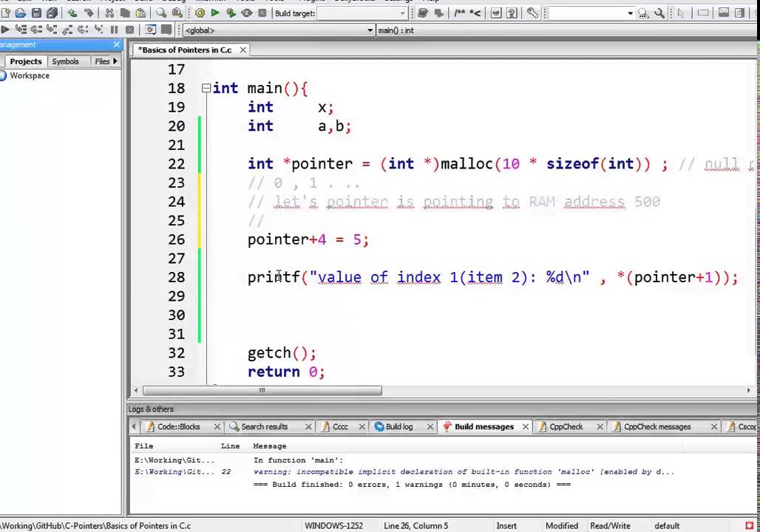This screenshot has width=760, height=532.
Task: Click the WINDOWS-1252 encoding in status bar
Action: click(x=333, y=525)
